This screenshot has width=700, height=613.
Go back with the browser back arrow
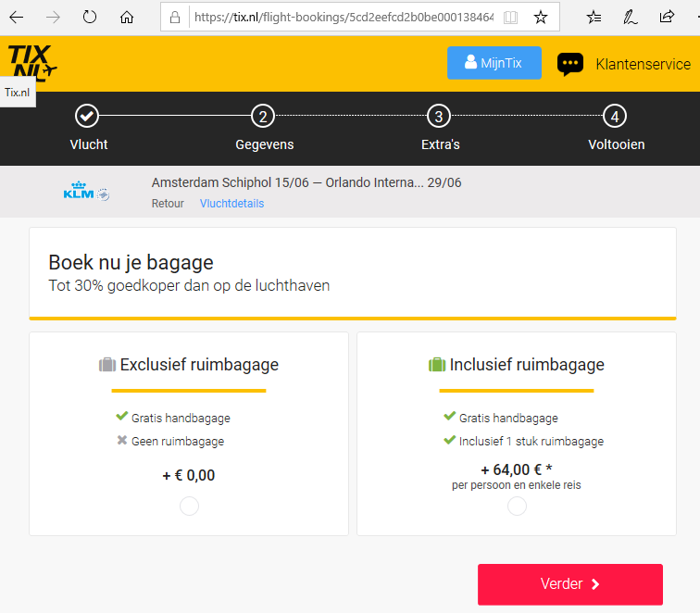[x=17, y=18]
